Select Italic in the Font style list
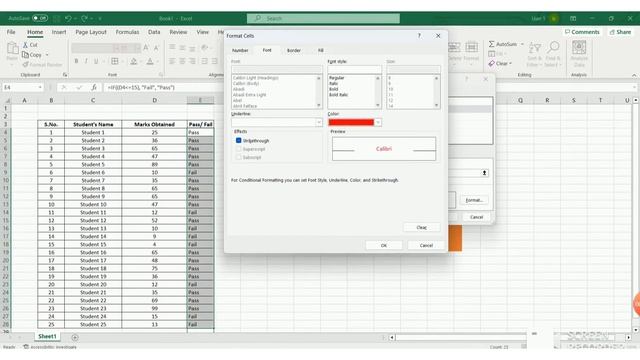This screenshot has width=640, height=360. (333, 83)
